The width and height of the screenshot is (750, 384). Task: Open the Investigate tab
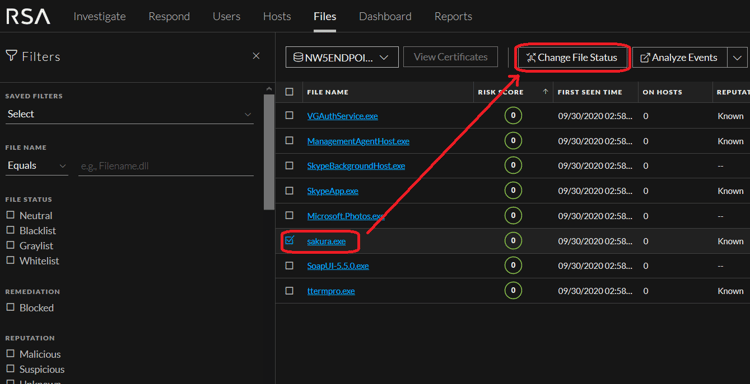click(x=99, y=16)
